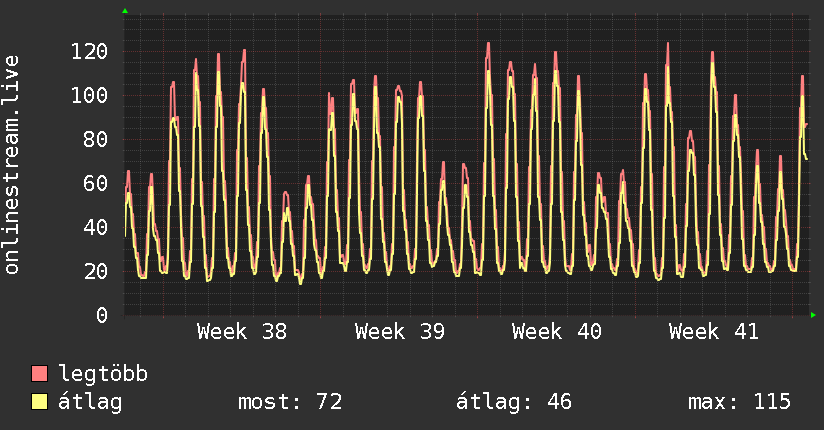
Task: Click the 120 y-axis tick label
Action: pos(89,52)
